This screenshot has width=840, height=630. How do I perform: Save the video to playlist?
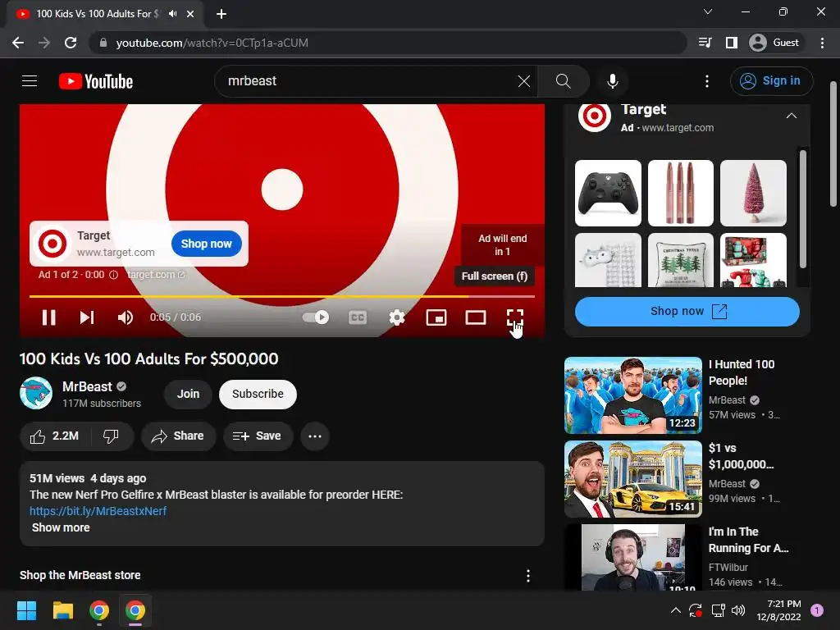(x=258, y=436)
